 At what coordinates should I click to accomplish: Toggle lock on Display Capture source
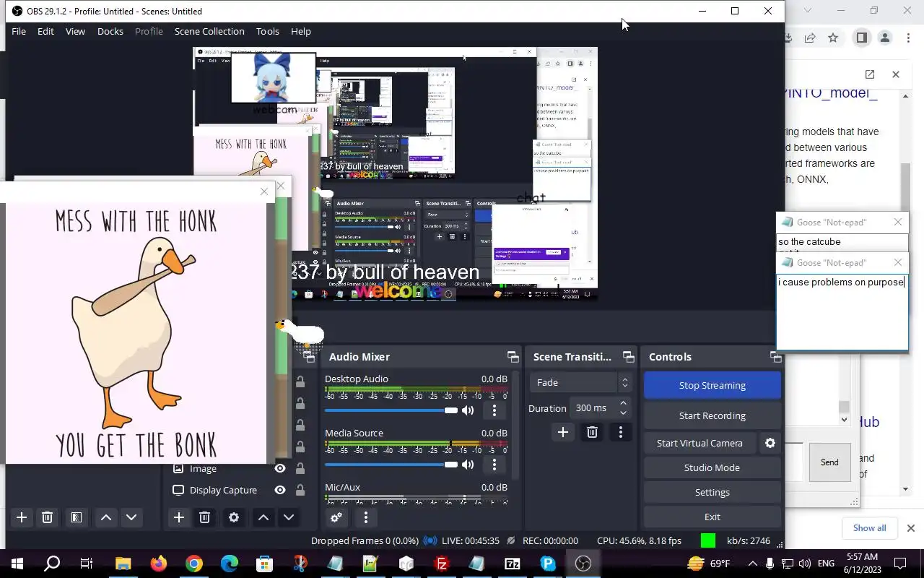[300, 490]
